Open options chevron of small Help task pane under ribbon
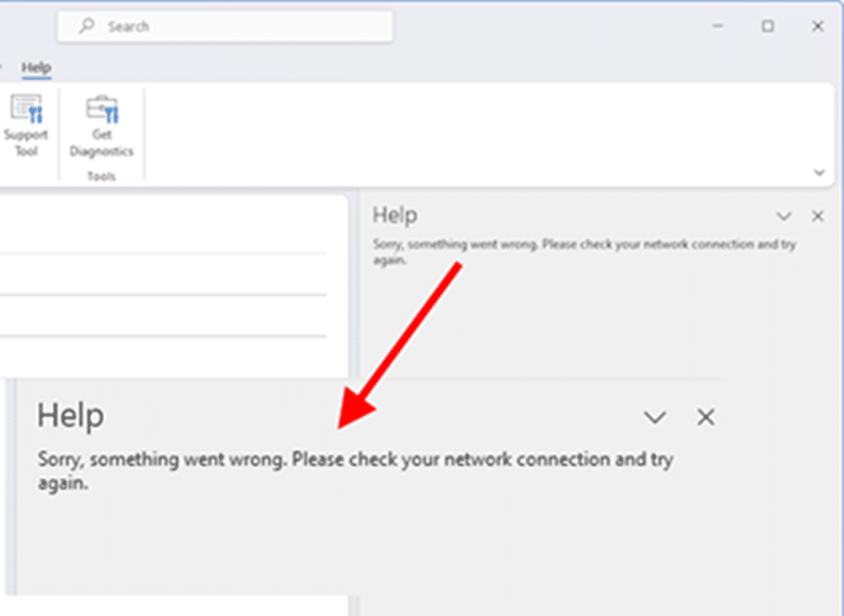This screenshot has width=844, height=616. (x=783, y=216)
